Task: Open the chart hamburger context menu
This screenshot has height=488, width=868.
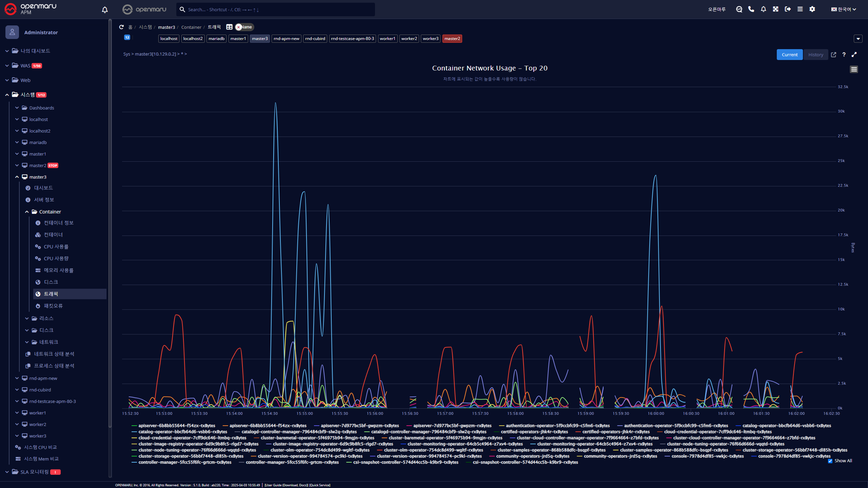Action: pos(854,69)
